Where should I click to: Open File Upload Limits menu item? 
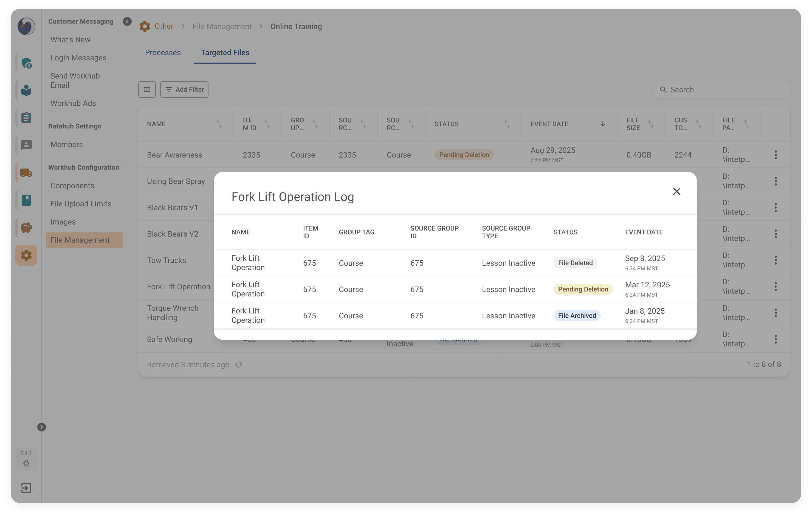81,204
